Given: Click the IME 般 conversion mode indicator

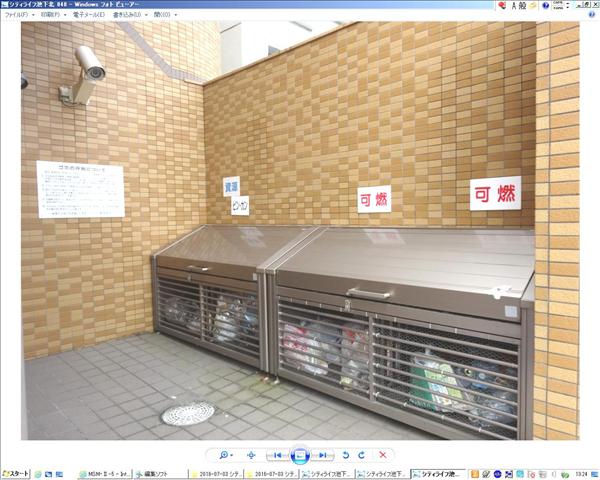Looking at the screenshot, I should point(523,5).
